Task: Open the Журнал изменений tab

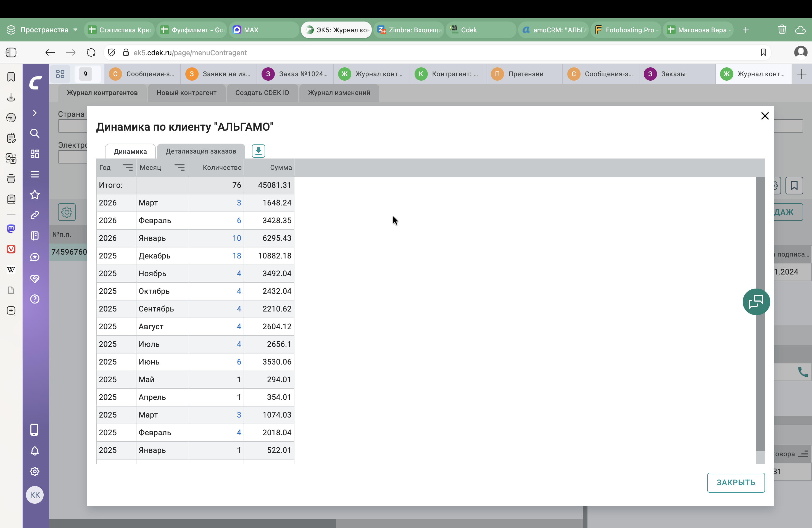Action: coord(339,93)
